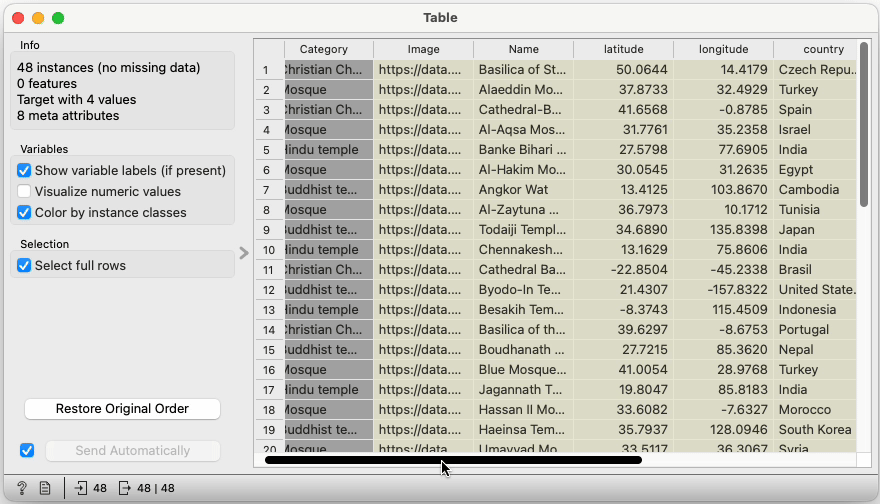Click the 'Besakih Tem...' name cell

tap(524, 310)
